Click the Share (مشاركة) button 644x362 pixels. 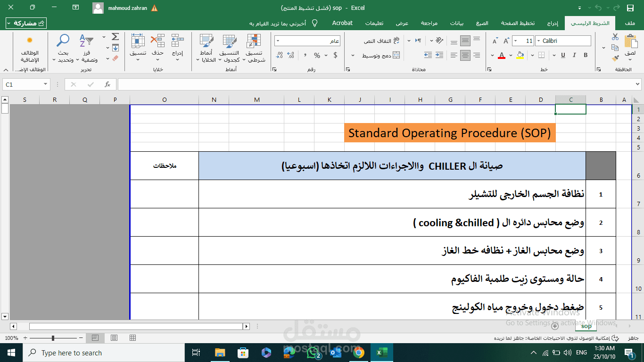26,23
